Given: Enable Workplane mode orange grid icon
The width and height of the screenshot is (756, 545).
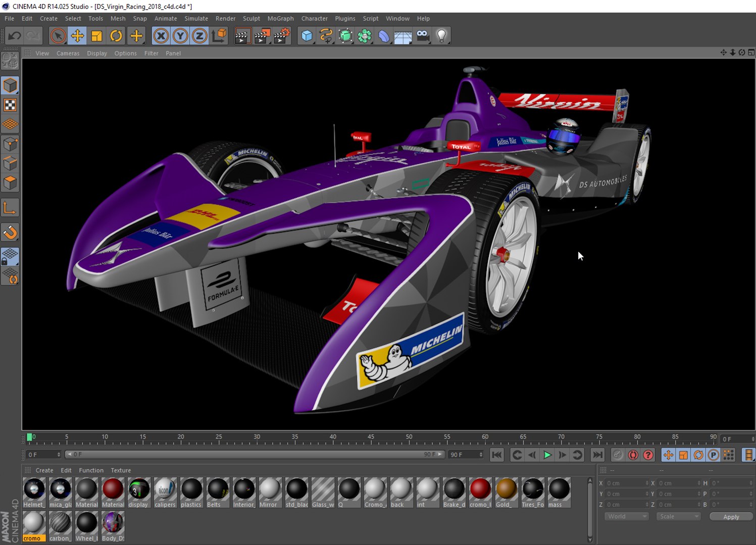Looking at the screenshot, I should 10,124.
